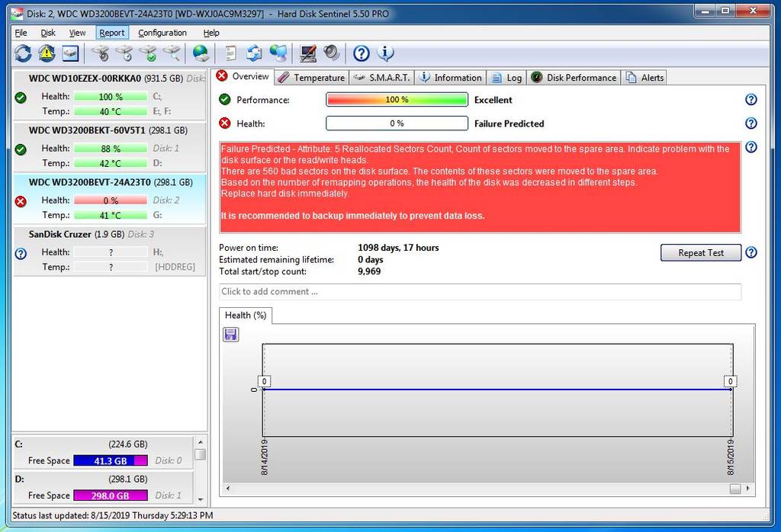Click question mark icon of SanDisk Cruzer
The height and width of the screenshot is (532, 781).
[x=21, y=254]
